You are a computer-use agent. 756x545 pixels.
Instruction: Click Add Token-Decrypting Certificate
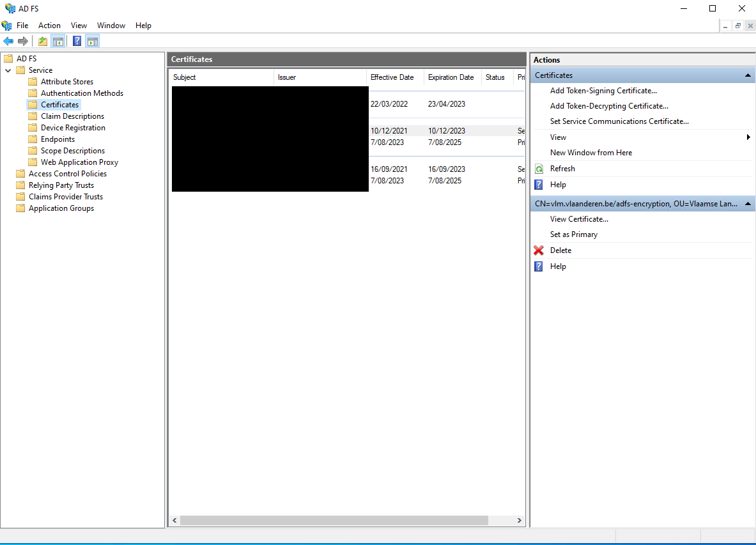(x=609, y=106)
